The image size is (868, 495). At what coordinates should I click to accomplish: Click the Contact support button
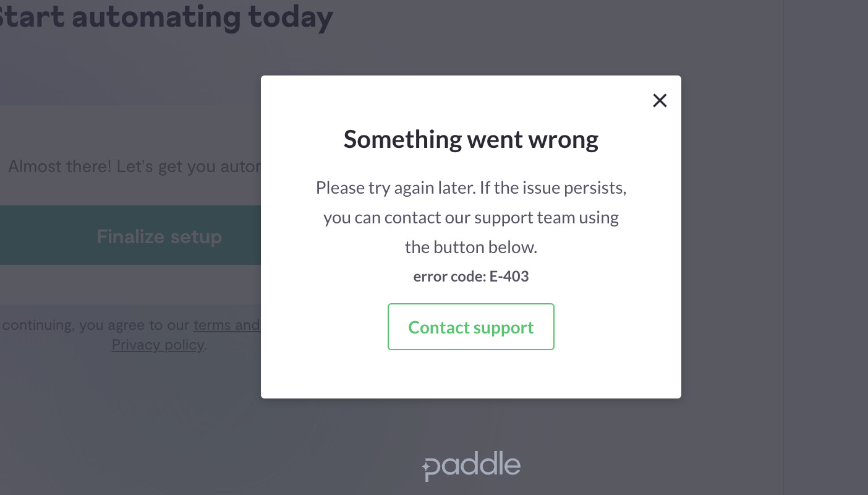(x=470, y=327)
